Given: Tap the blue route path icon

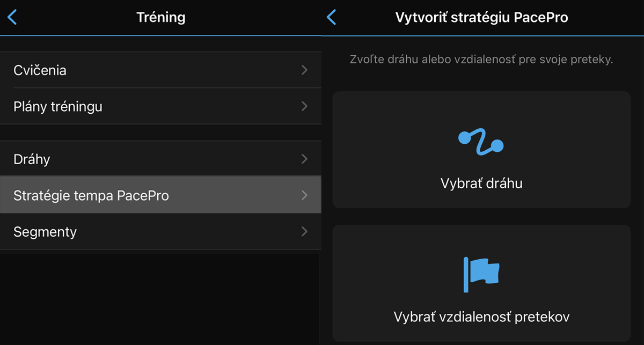Looking at the screenshot, I should [481, 142].
